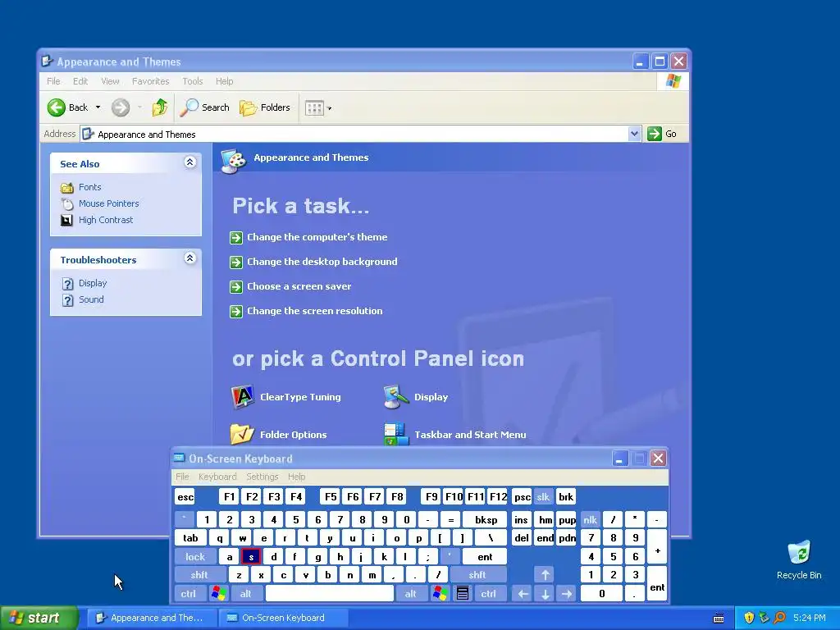Open the Search toolbar button
The image size is (840, 630).
[x=204, y=107]
